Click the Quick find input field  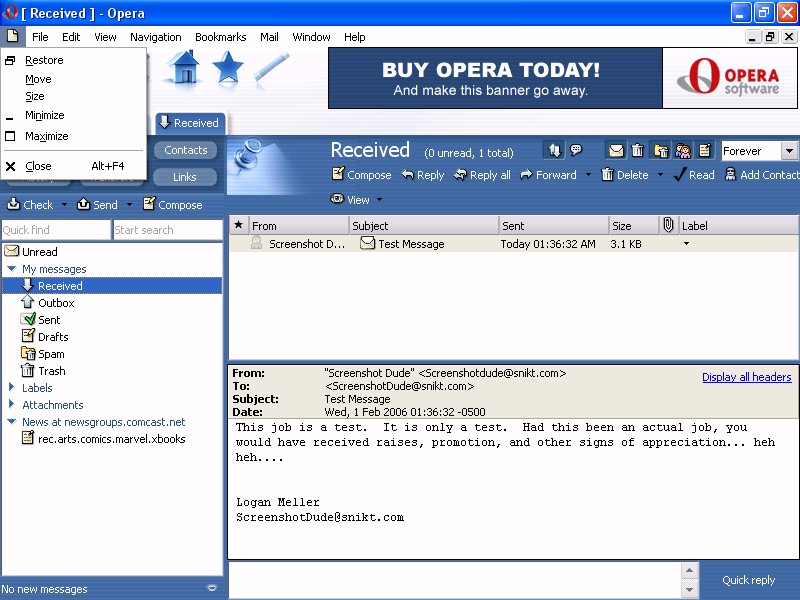pyautogui.click(x=56, y=230)
